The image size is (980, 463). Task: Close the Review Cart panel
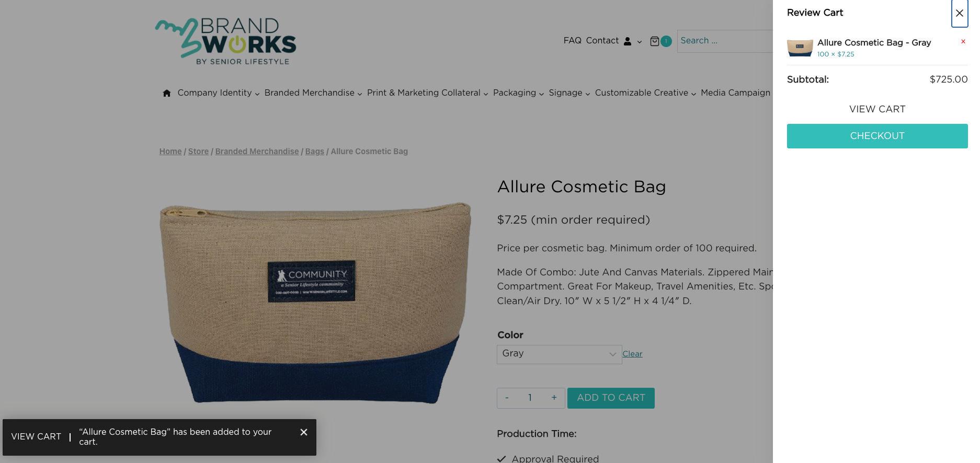[959, 13]
